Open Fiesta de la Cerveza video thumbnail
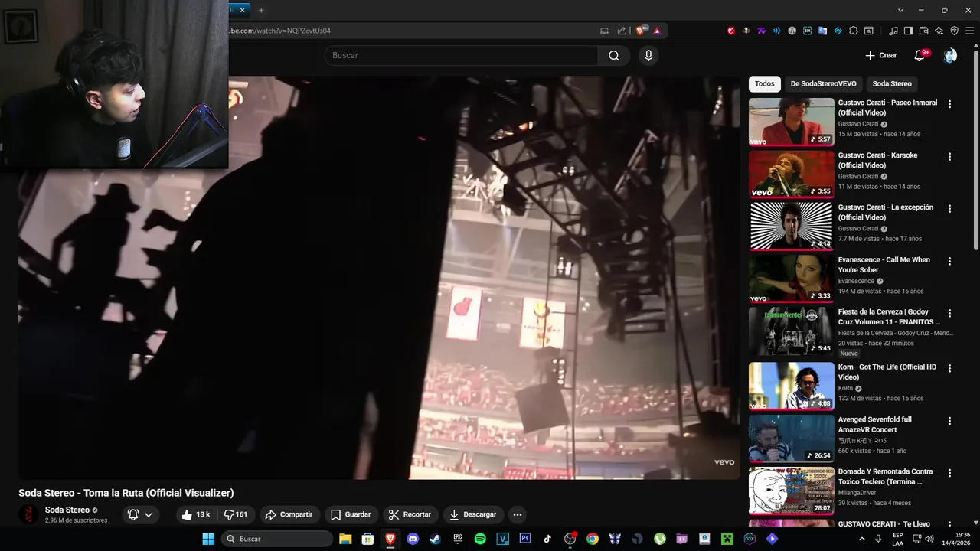Screen dimensions: 980x551 pos(792,331)
